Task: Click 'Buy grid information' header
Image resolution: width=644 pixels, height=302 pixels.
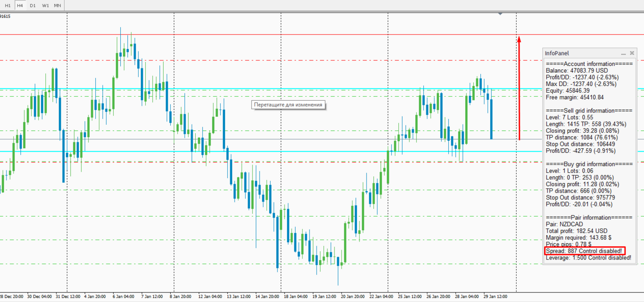Action: point(589,164)
